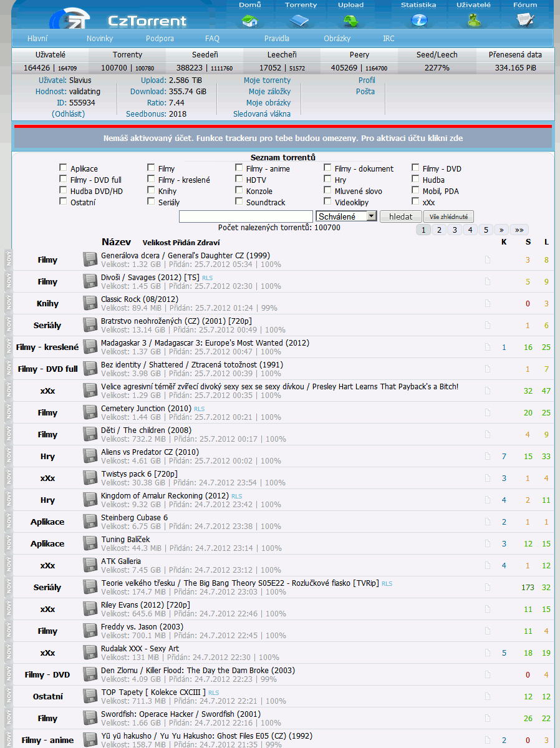Open the Obrázky menu item
The height and width of the screenshot is (748, 560).
coord(337,38)
